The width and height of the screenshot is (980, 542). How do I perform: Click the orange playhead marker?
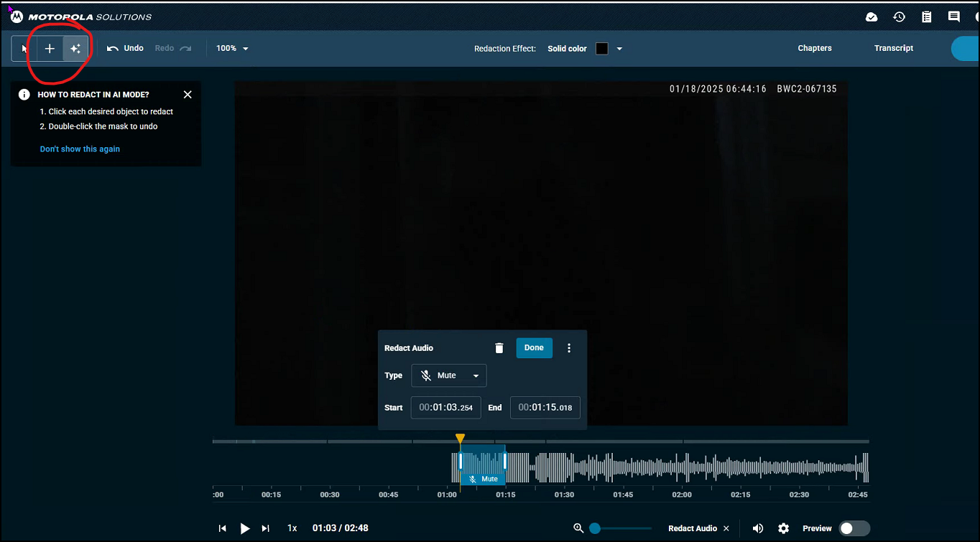460,439
